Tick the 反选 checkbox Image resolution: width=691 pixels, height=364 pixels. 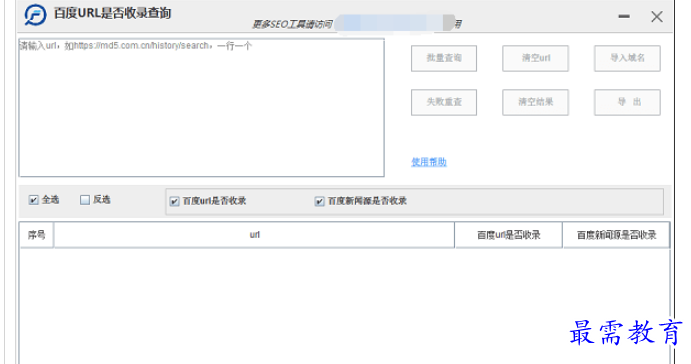[85, 200]
